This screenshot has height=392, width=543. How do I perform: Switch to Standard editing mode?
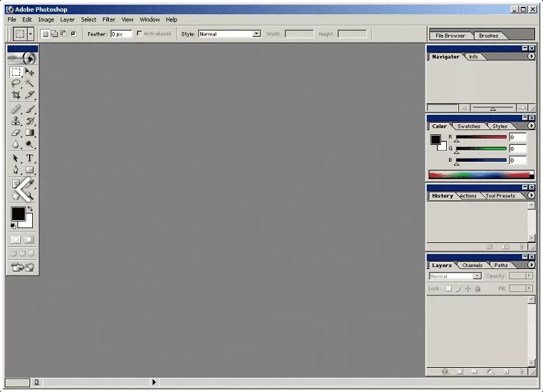coord(15,240)
